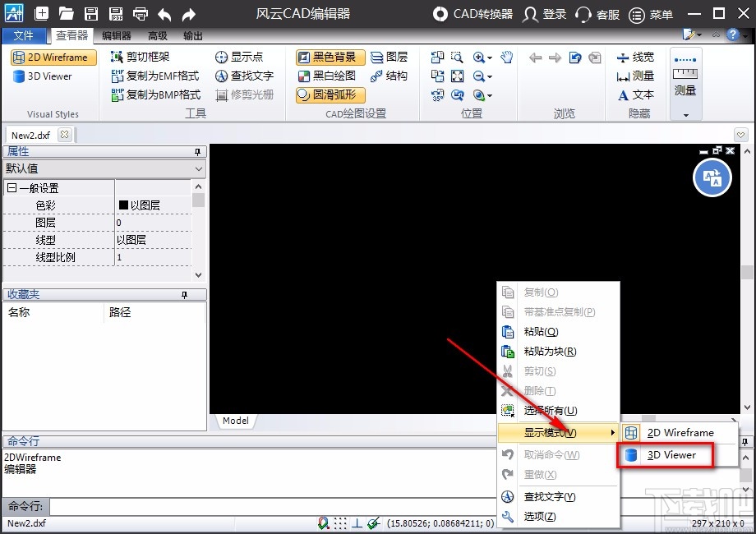Toggle 黑色背景 black background
This screenshot has height=534, width=756.
330,58
